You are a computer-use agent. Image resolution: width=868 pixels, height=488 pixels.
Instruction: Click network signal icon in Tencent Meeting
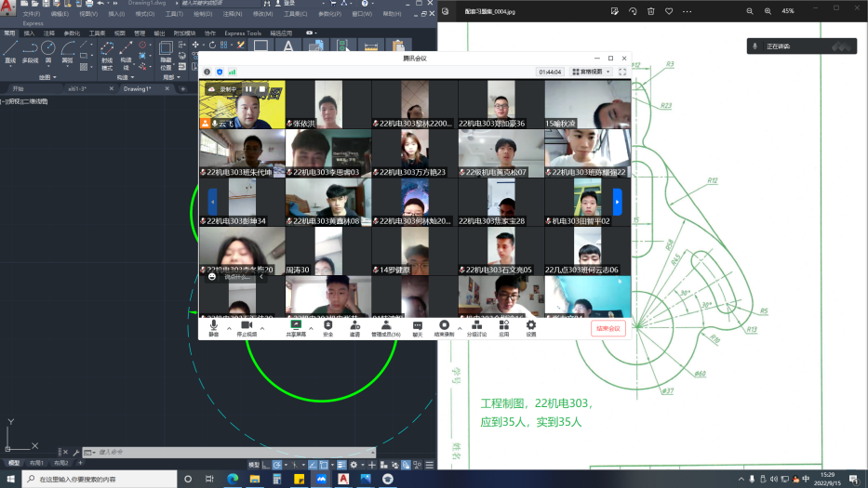233,72
